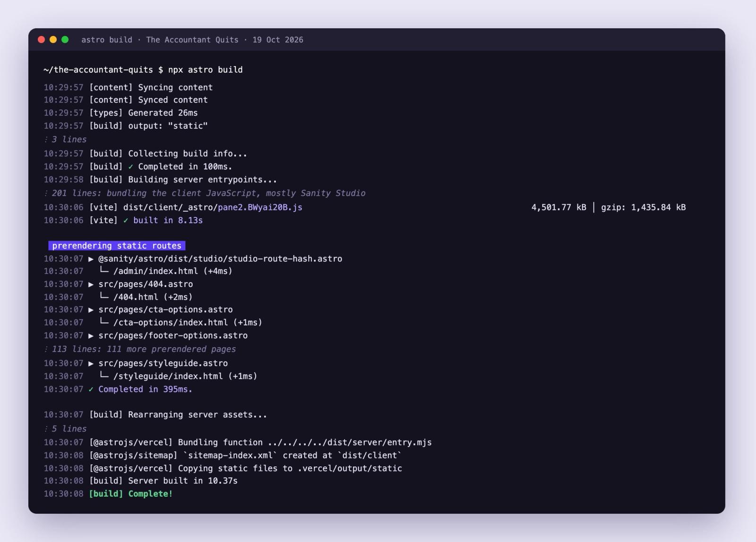The width and height of the screenshot is (756, 542).
Task: Expand the '201 lines: bundling the client JavaScript' fold
Action: coord(205,193)
